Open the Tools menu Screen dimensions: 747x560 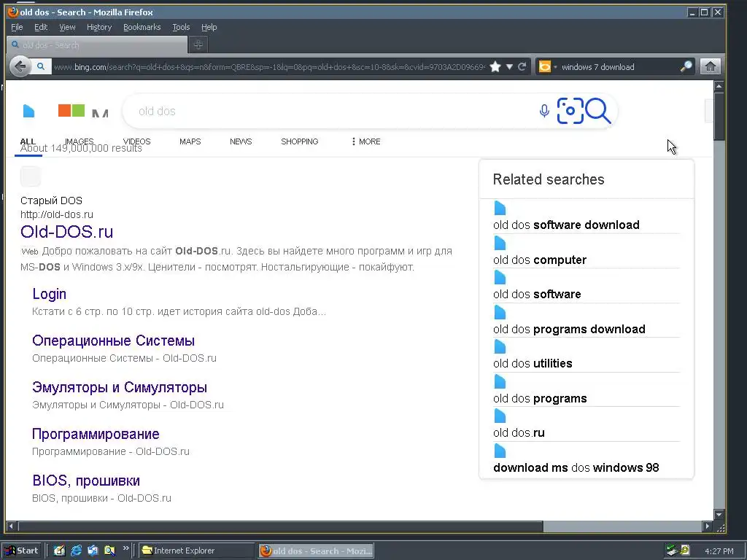coord(181,27)
